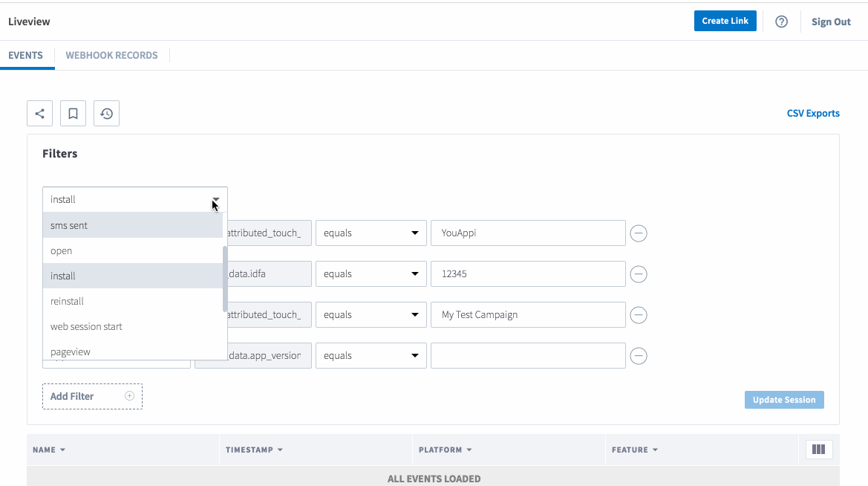Click the bookmark save icon

(x=73, y=114)
